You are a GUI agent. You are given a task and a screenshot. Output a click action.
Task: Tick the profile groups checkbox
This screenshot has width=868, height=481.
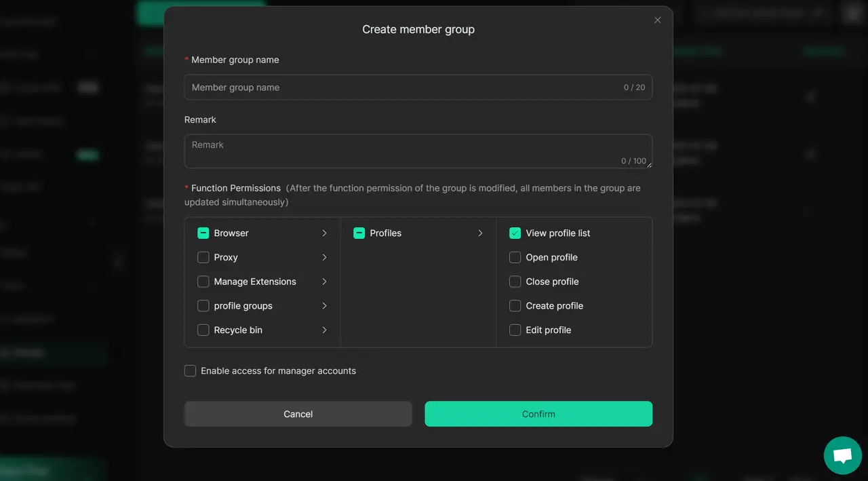click(x=203, y=306)
